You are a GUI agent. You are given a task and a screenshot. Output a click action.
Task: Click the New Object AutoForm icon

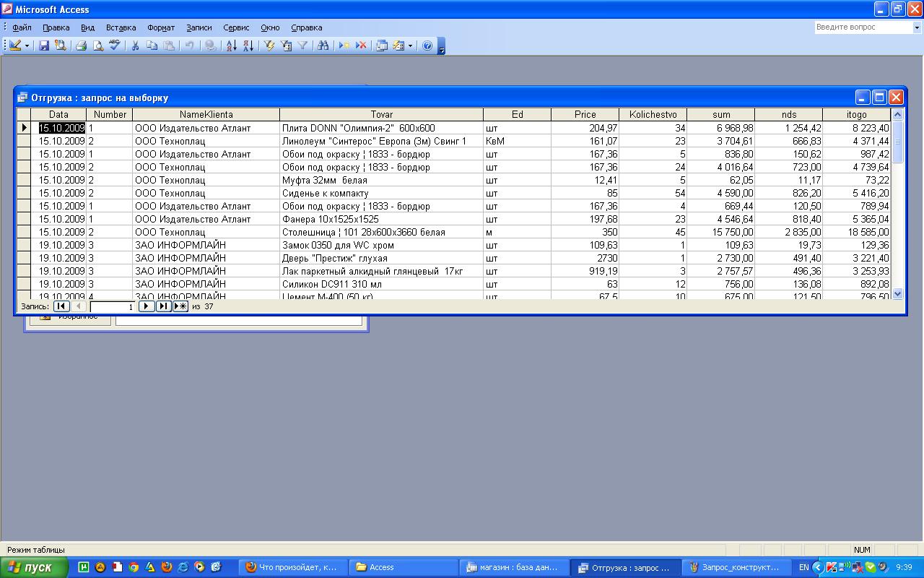click(398, 45)
